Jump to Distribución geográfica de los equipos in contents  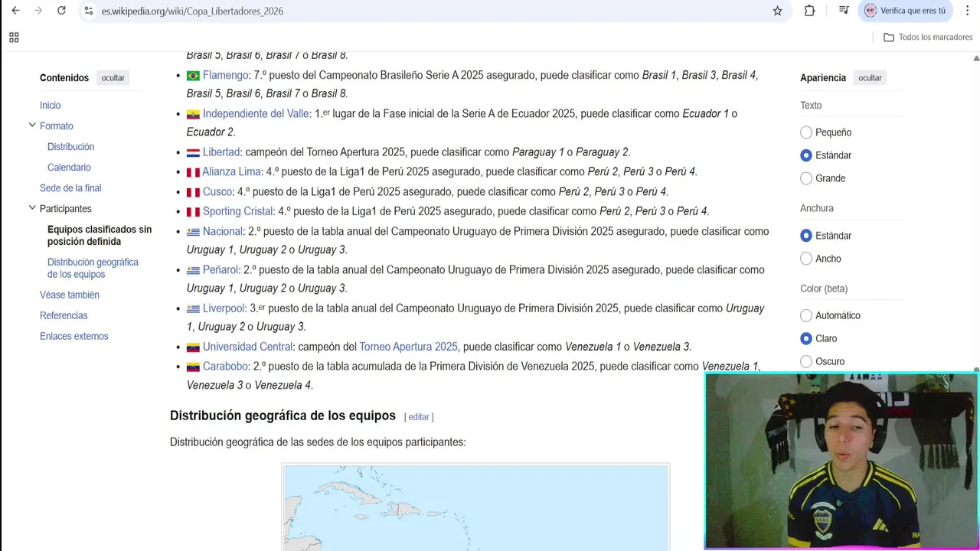tap(93, 268)
